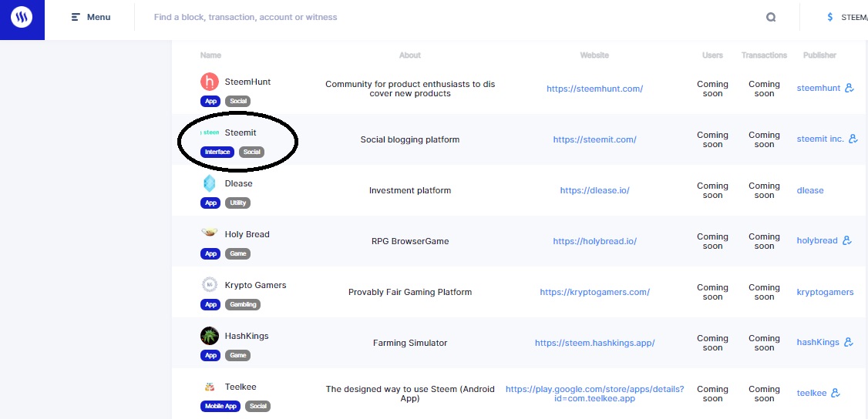The height and width of the screenshot is (419, 868).
Task: Open the holybread publisher profile
Action: [x=817, y=240]
